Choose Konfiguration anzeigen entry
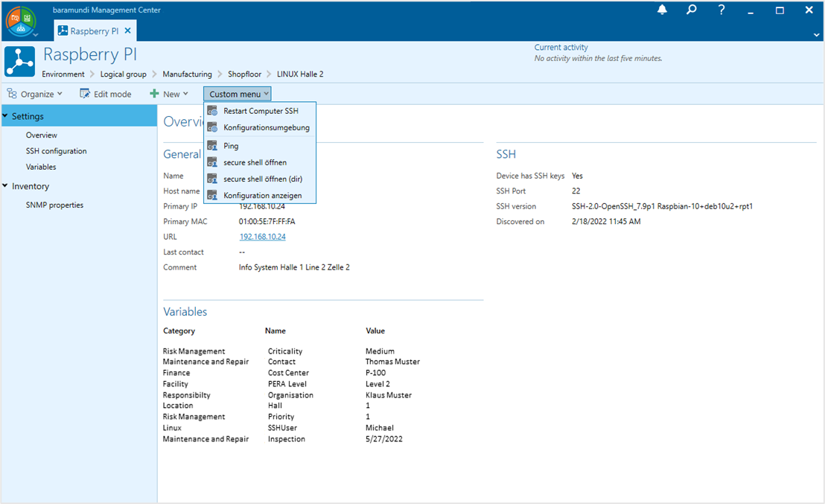825x504 pixels. [x=260, y=195]
